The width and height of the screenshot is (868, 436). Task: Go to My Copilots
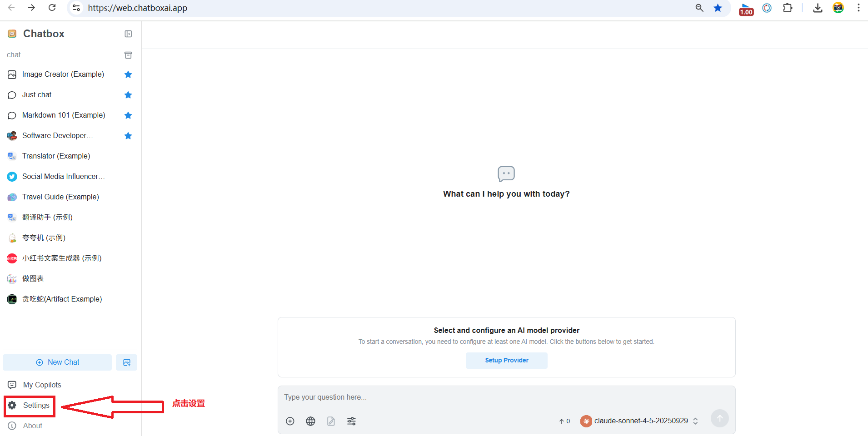tap(42, 385)
